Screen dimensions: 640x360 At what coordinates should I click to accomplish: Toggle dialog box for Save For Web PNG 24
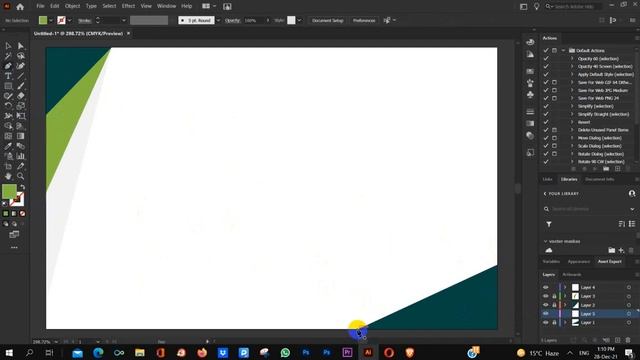(x=554, y=98)
